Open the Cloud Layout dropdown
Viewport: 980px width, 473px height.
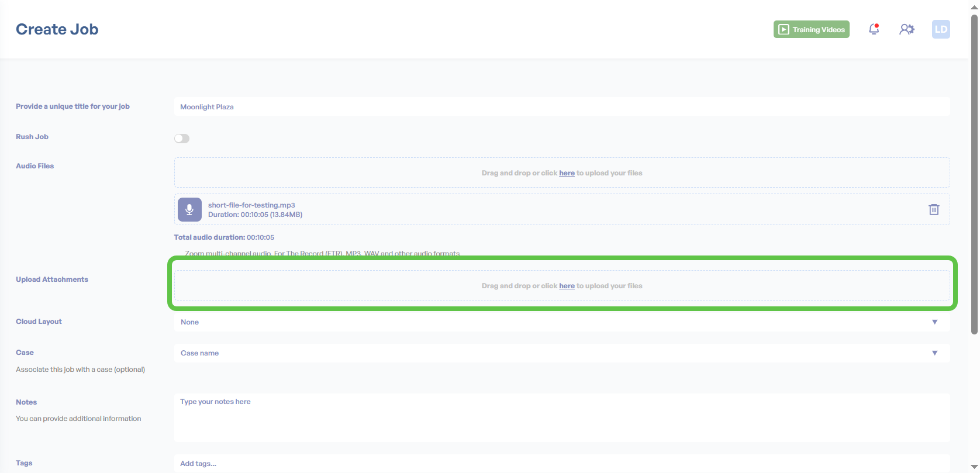(561, 322)
